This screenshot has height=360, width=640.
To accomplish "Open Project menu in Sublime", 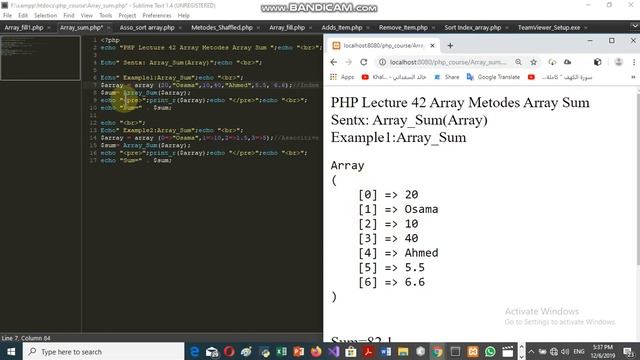I will (127, 16).
